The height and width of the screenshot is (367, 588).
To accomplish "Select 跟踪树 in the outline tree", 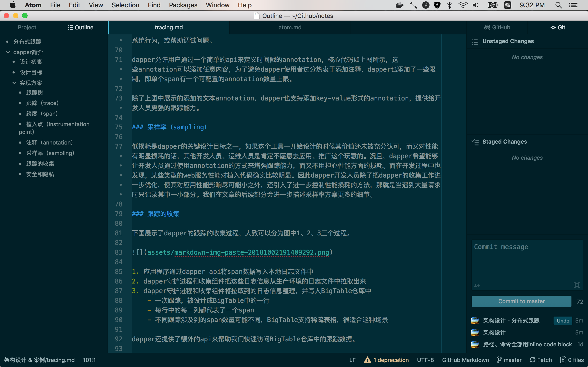I will tap(34, 92).
